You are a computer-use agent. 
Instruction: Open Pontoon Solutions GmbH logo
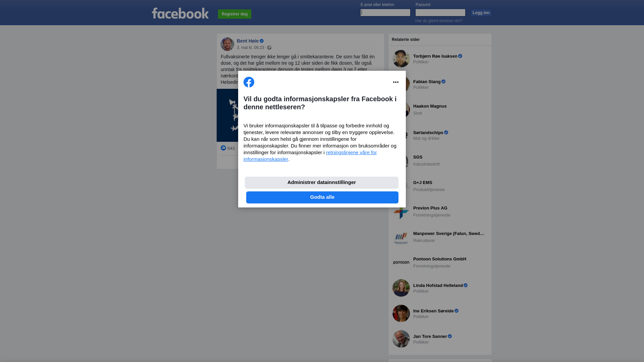coord(401,262)
